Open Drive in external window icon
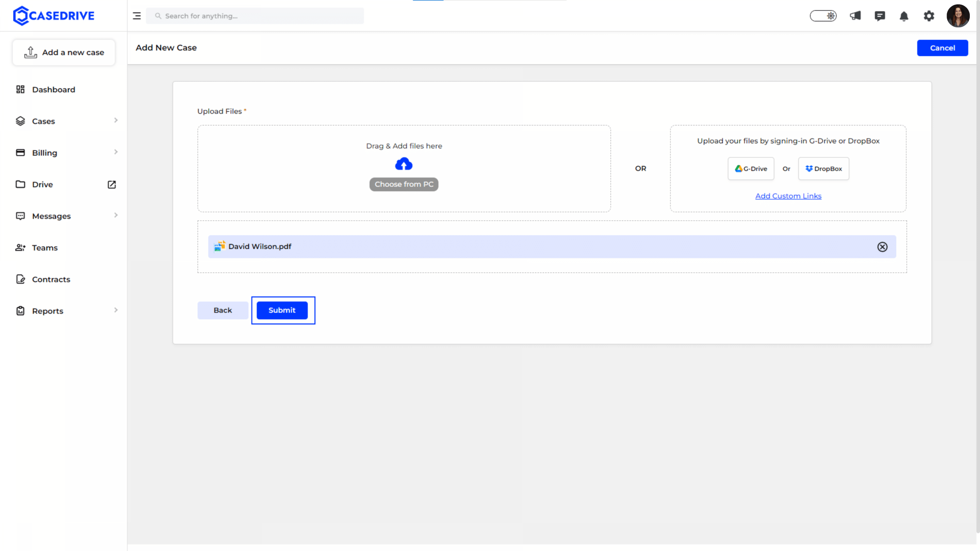 tap(112, 184)
